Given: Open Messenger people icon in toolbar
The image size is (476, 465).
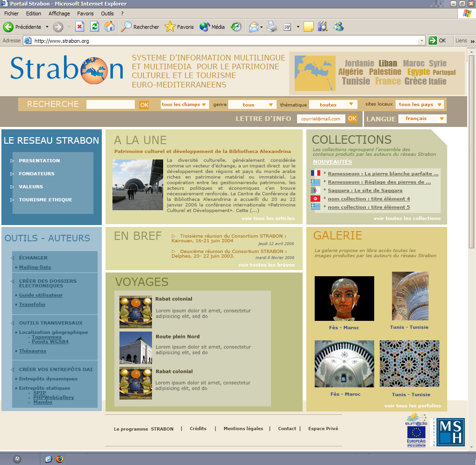Looking at the screenshot, I should tap(338, 27).
